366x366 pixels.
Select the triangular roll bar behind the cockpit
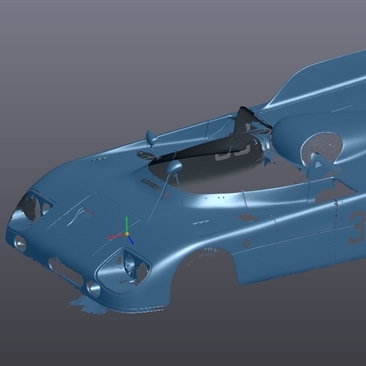(x=318, y=165)
